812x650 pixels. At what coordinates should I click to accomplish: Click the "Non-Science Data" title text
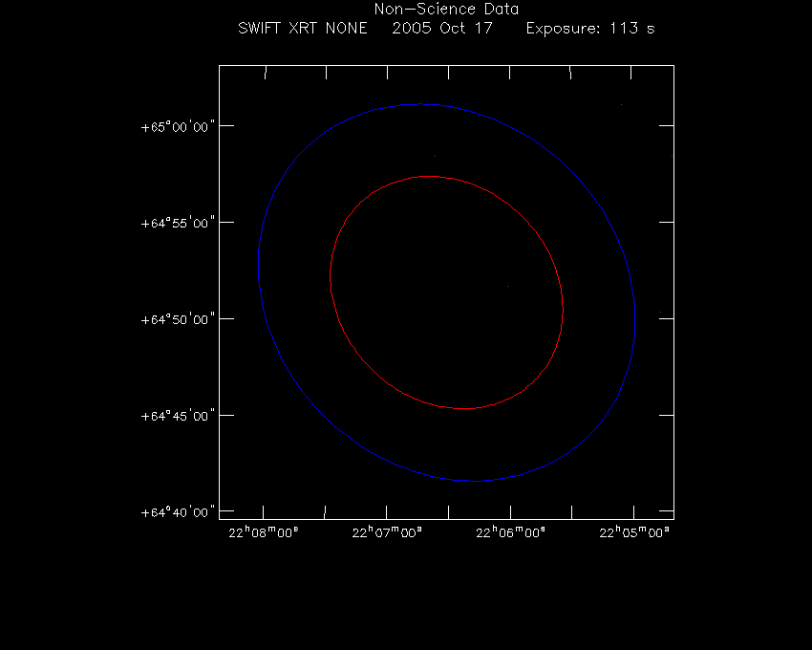pyautogui.click(x=446, y=10)
